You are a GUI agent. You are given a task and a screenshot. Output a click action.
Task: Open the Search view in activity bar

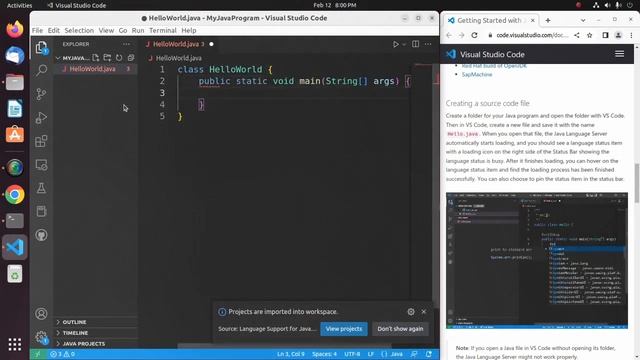41,71
